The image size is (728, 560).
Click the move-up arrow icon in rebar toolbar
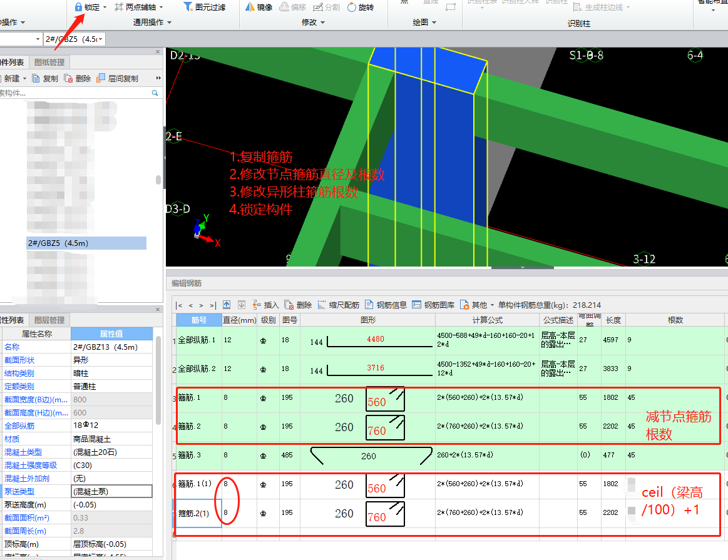pyautogui.click(x=227, y=305)
